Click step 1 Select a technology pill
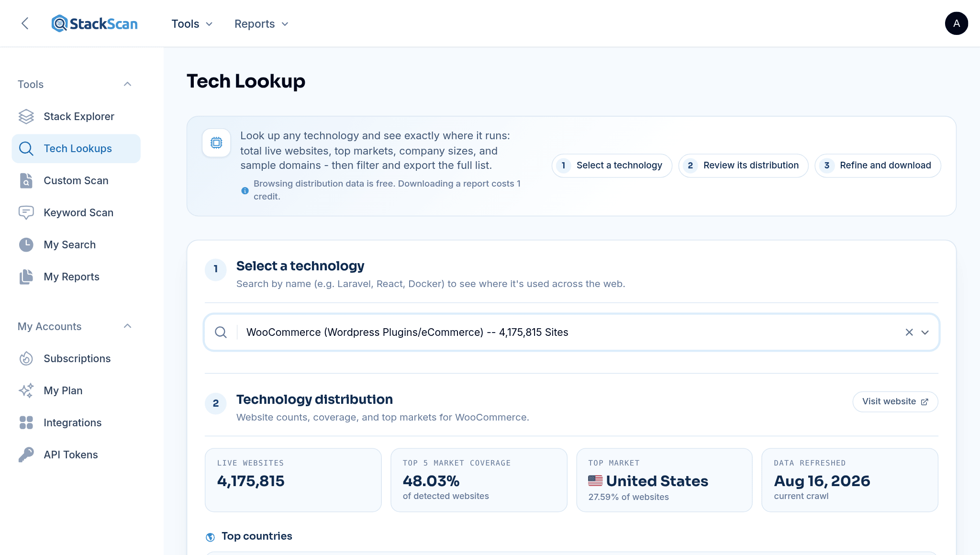980x555 pixels. pos(612,166)
